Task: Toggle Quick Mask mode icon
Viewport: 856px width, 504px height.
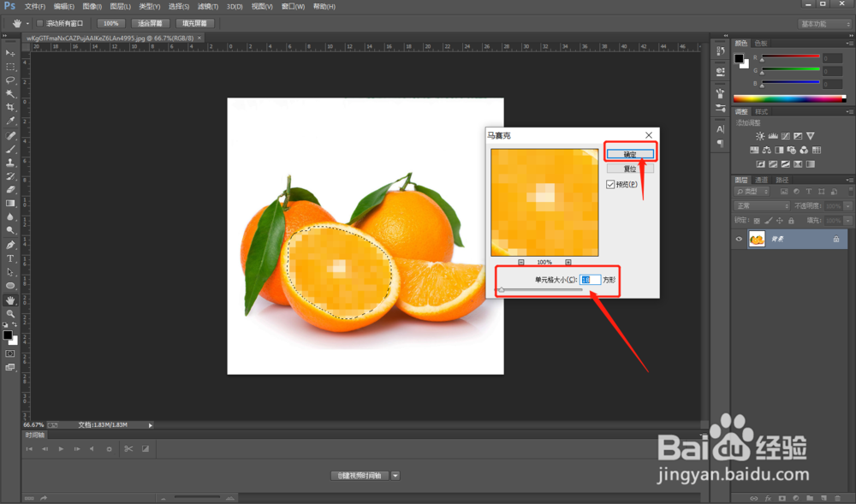Action: pos(9,353)
